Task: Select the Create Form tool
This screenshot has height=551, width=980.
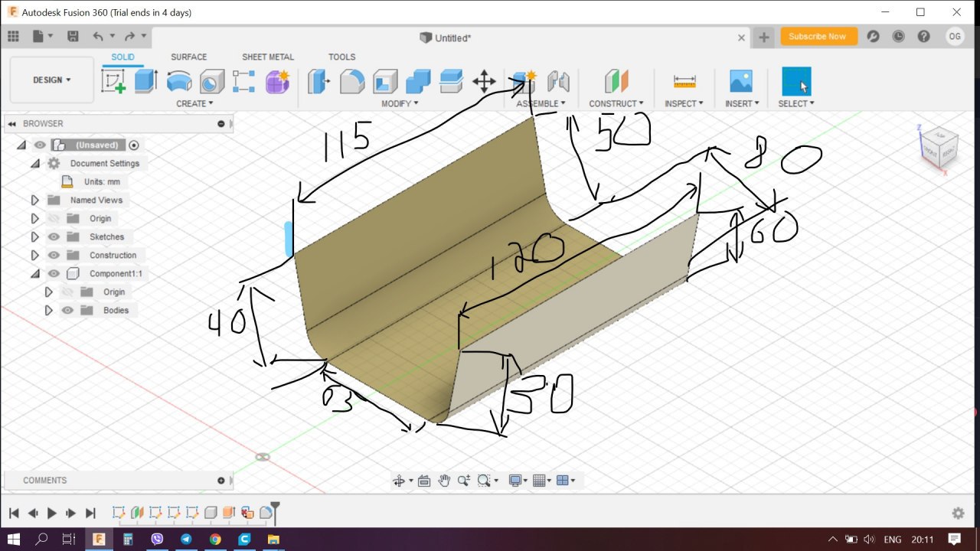Action: (x=277, y=81)
